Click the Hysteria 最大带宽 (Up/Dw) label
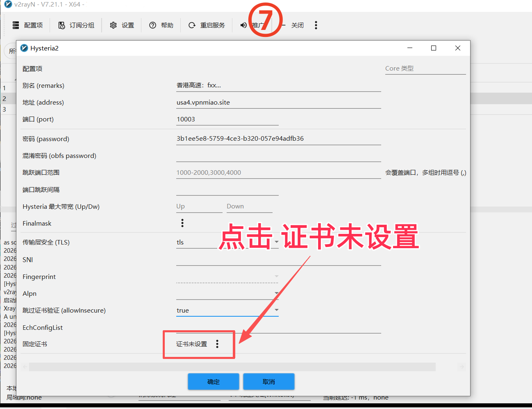This screenshot has width=532, height=409. (61, 207)
